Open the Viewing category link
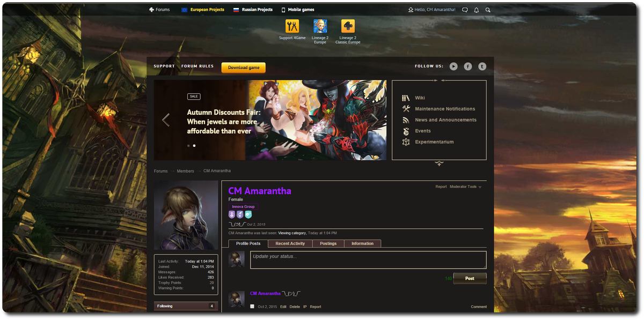 coord(292,233)
